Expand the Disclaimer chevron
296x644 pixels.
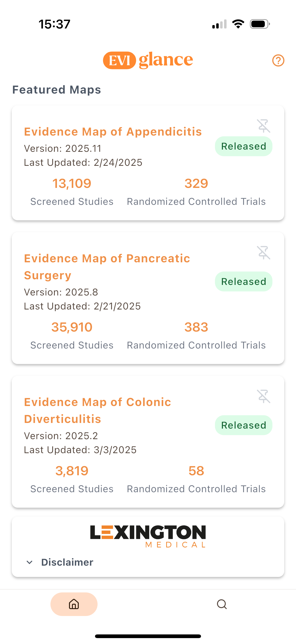pos(29,562)
